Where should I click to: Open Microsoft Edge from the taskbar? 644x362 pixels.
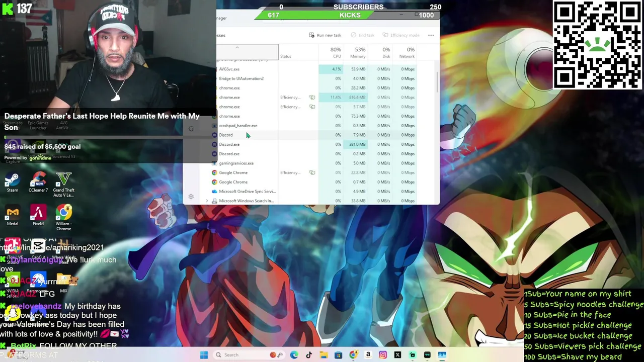coord(294,355)
